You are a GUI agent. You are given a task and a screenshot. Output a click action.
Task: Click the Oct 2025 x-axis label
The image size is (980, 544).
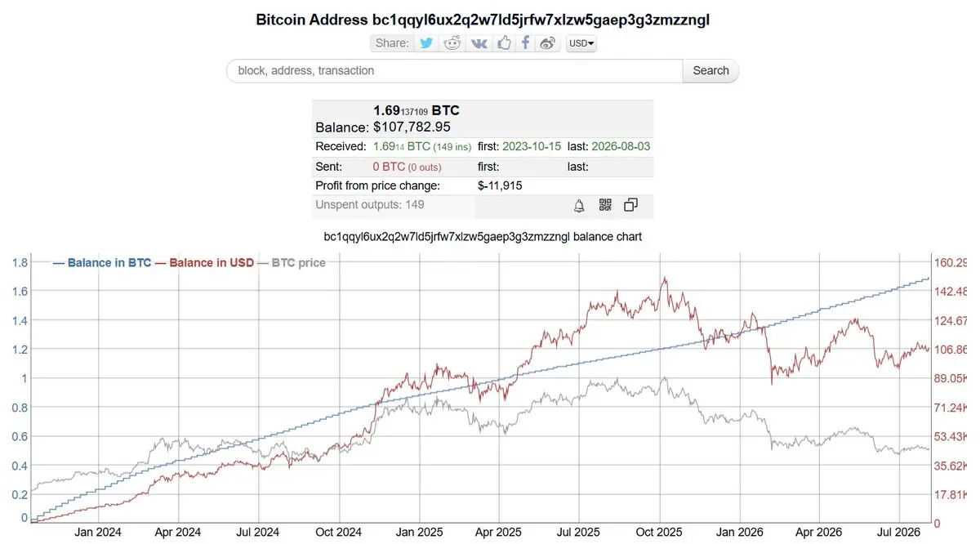(x=659, y=532)
